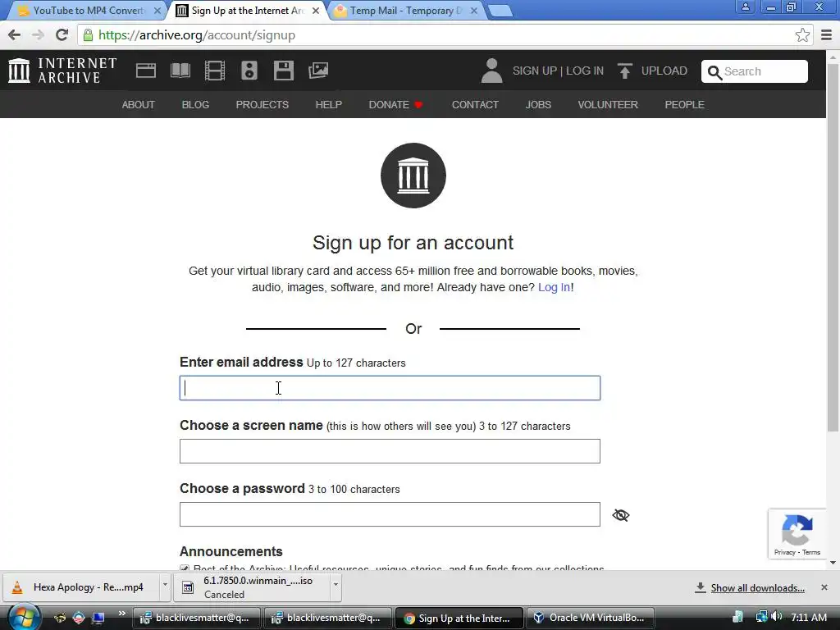Image resolution: width=840 pixels, height=630 pixels.
Task: Bookmark the page with star icon
Action: (x=802, y=35)
